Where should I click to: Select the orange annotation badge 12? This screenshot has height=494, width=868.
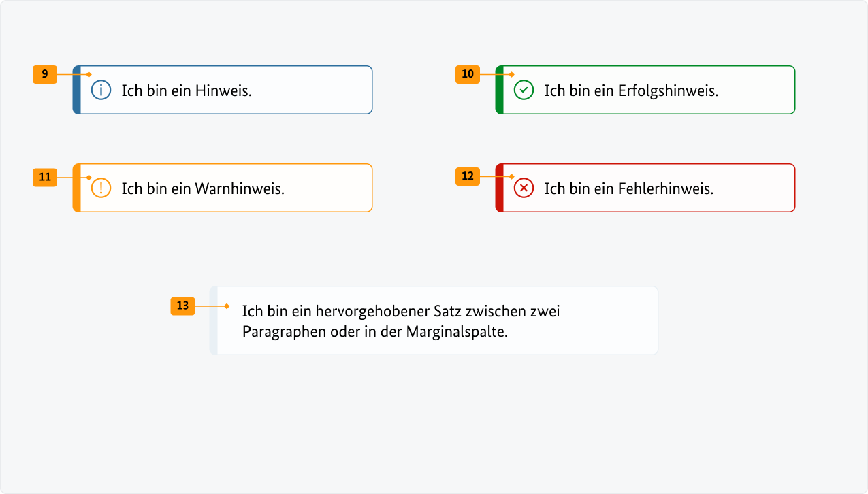pyautogui.click(x=468, y=177)
